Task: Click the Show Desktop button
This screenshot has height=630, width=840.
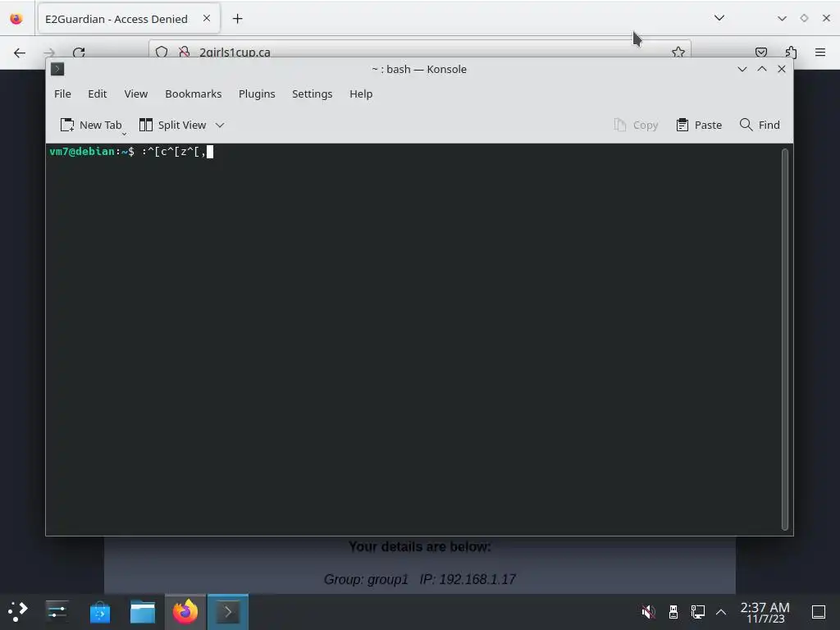Action: pyautogui.click(x=819, y=612)
